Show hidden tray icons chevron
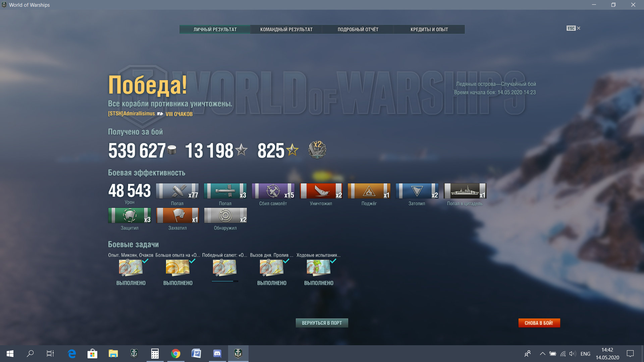This screenshot has height=362, width=644. pos(542,354)
